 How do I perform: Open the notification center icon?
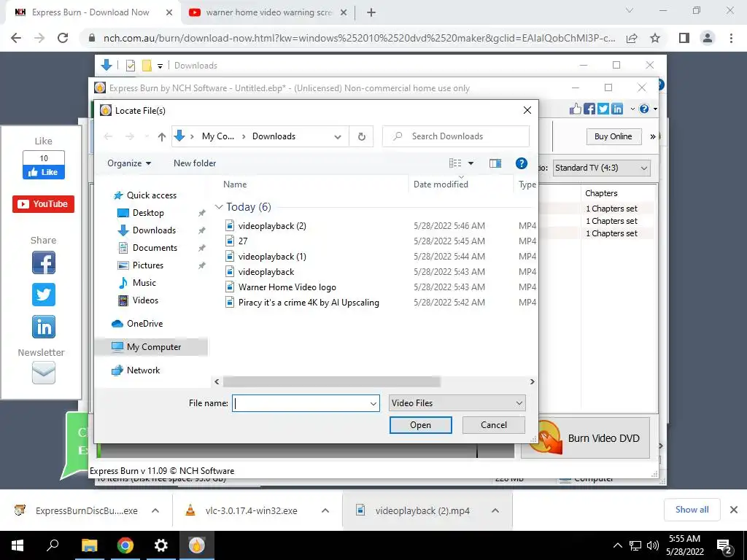(x=724, y=545)
